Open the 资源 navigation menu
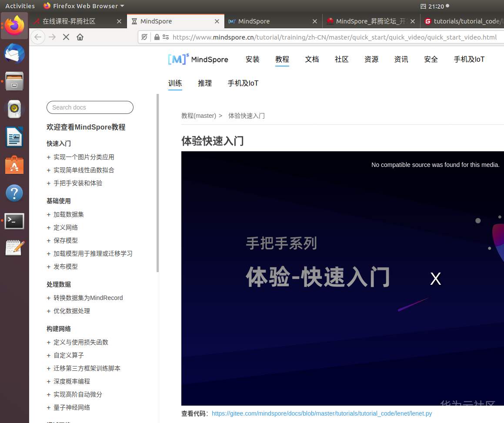Image resolution: width=504 pixels, height=423 pixels. click(x=371, y=59)
